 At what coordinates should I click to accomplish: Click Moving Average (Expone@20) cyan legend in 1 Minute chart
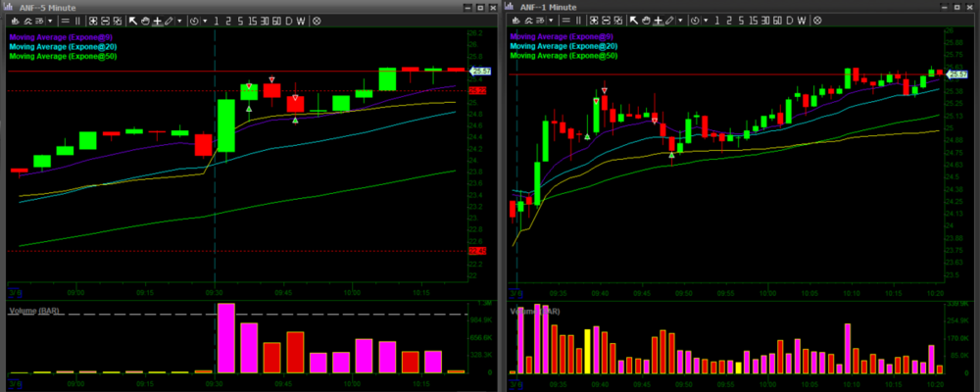tap(563, 46)
